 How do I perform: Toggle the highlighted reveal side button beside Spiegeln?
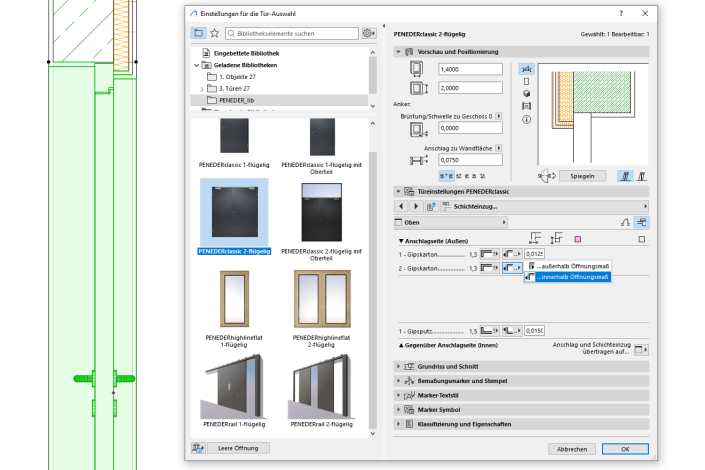click(x=626, y=176)
